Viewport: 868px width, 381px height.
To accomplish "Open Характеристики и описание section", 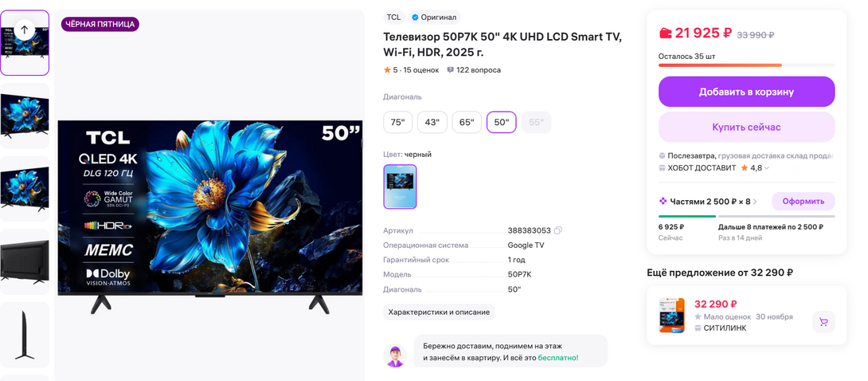I will pyautogui.click(x=439, y=312).
